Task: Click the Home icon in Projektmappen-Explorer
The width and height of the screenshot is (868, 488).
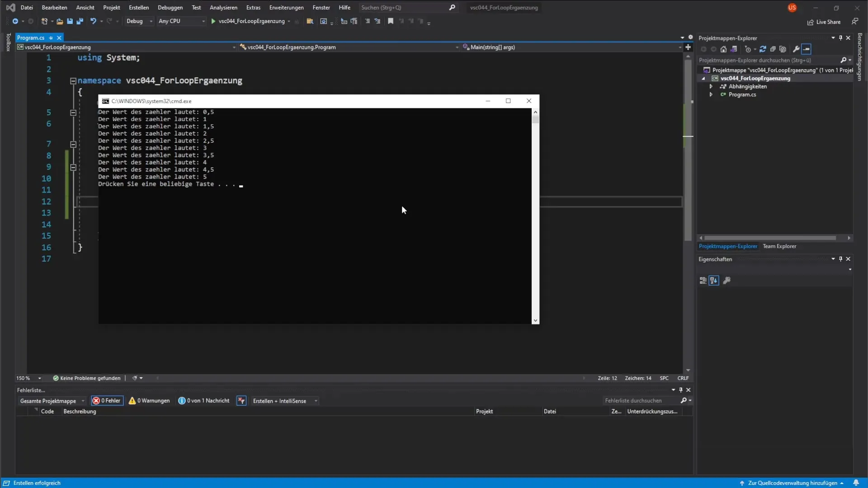Action: (723, 49)
